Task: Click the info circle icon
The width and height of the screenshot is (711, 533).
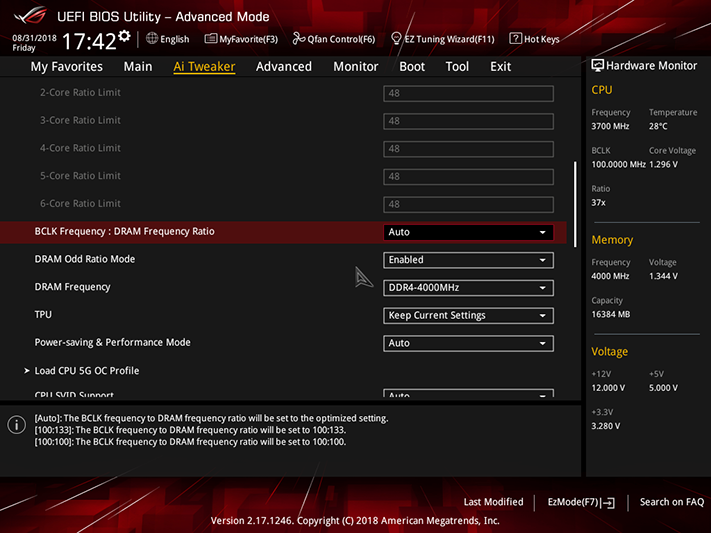Action: [17, 425]
